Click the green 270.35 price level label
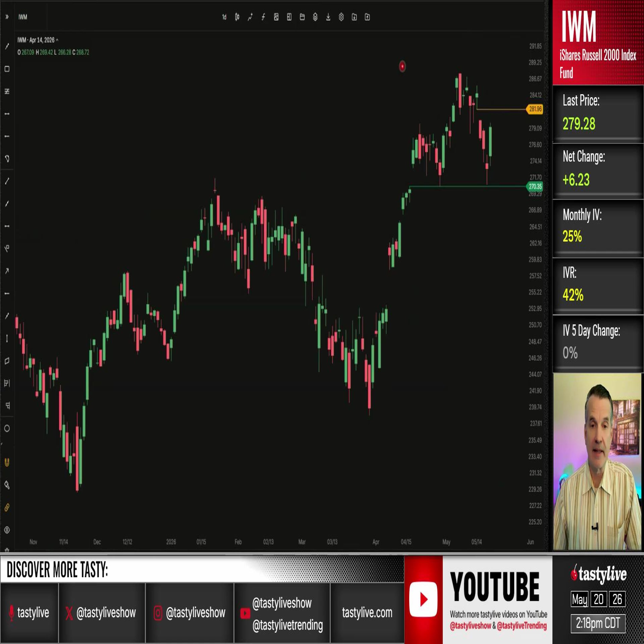Image resolution: width=644 pixels, height=644 pixels. tap(534, 187)
